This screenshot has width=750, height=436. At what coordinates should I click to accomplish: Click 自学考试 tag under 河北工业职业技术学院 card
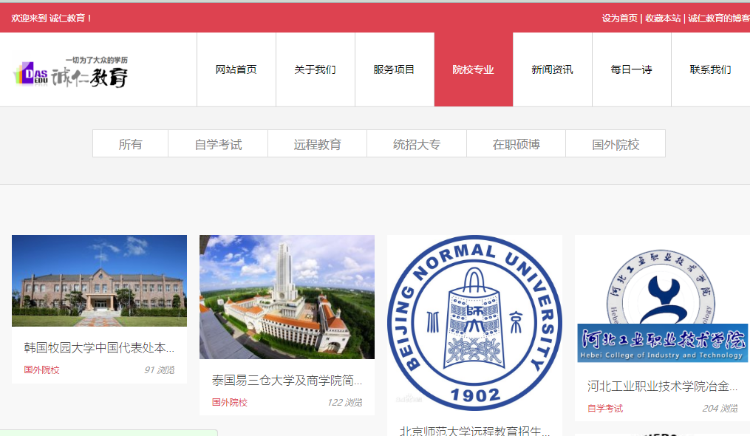pyautogui.click(x=605, y=408)
